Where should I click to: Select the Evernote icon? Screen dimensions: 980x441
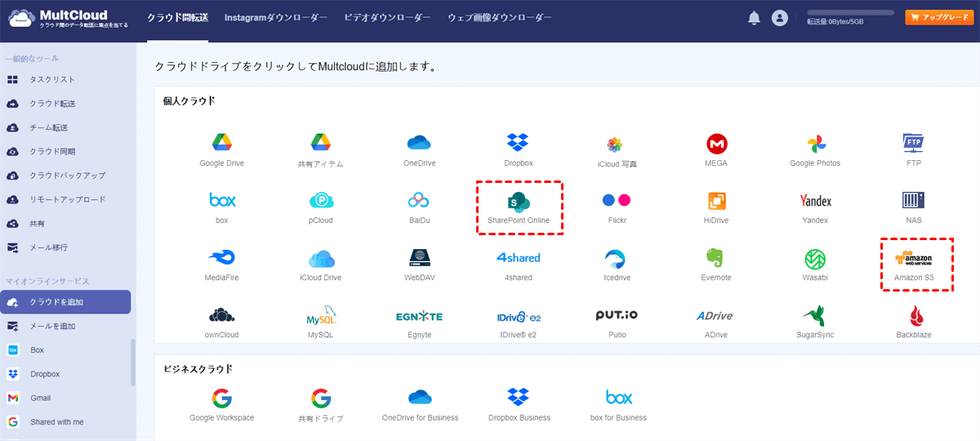[716, 259]
